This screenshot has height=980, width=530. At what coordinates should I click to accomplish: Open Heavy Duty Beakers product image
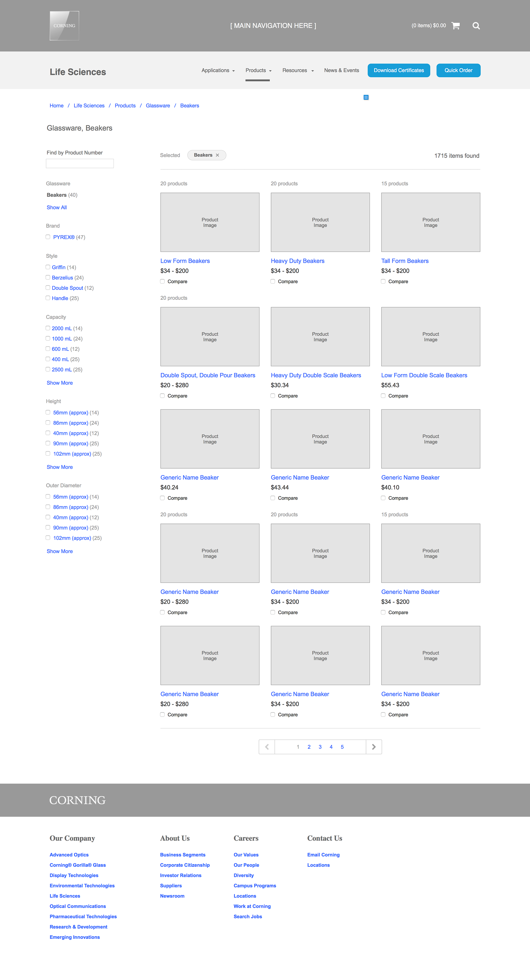pos(320,222)
